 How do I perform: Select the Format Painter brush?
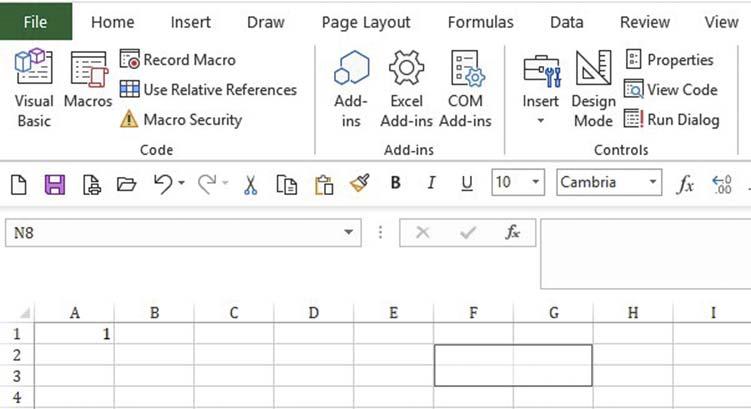coord(360,184)
